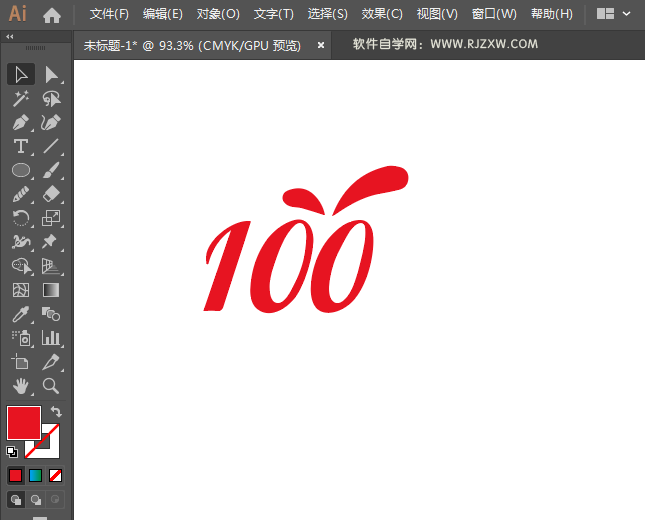Close the 未标题-1* document tab
This screenshot has width=645, height=520.
coord(321,46)
